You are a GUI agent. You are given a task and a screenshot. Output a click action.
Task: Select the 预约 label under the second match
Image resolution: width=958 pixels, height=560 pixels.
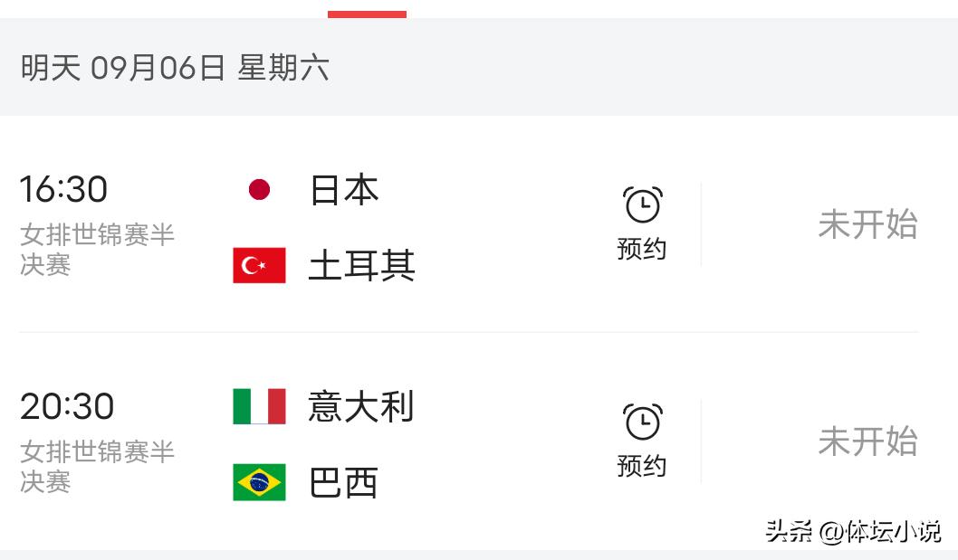(641, 466)
